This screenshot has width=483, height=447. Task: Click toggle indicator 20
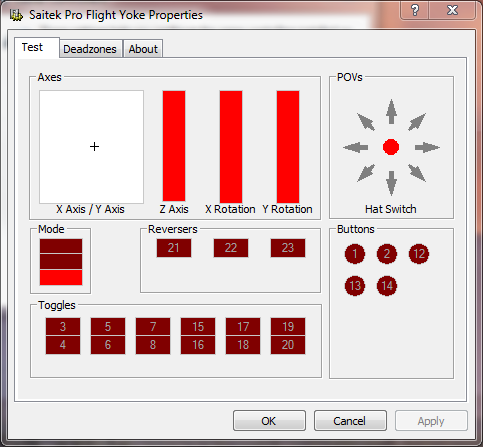[x=288, y=345]
